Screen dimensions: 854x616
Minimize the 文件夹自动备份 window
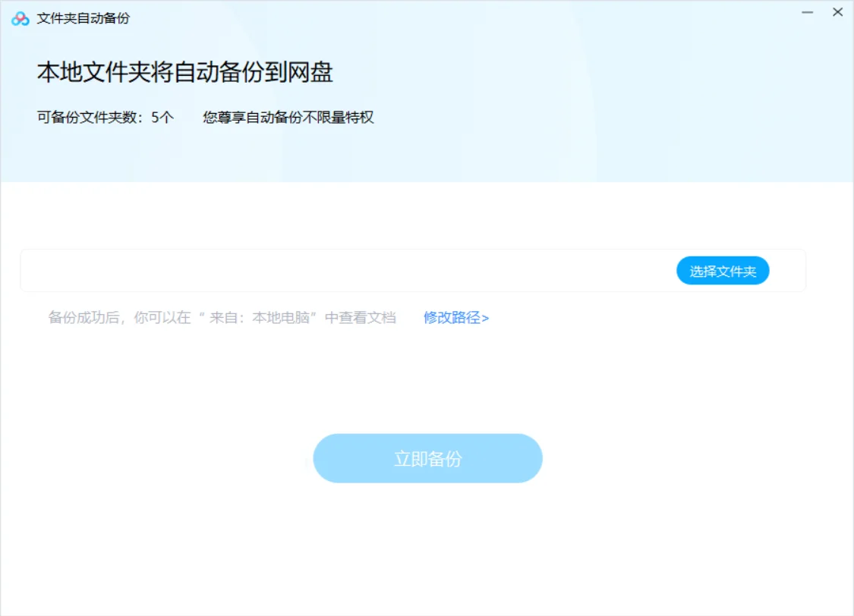pos(807,12)
